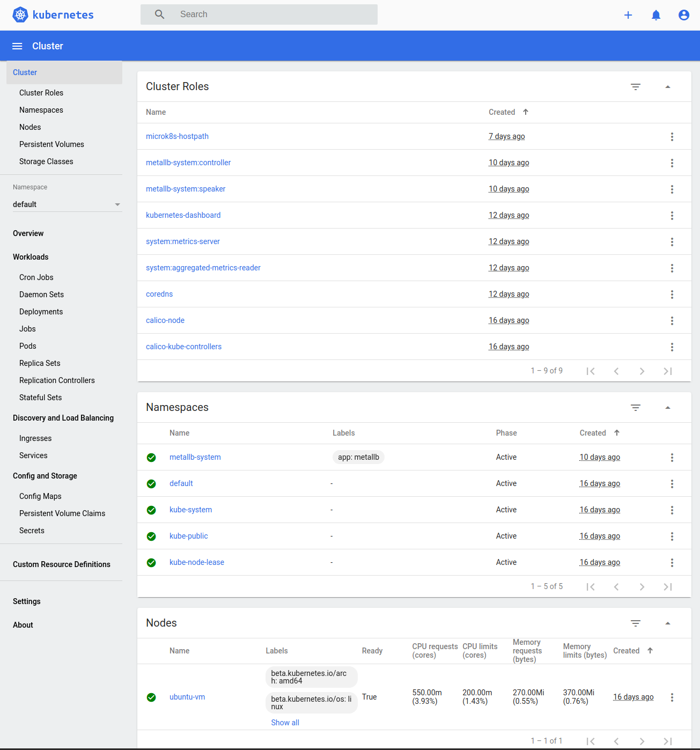
Task: Click the 550.00m CPU requests value
Action: pyautogui.click(x=427, y=697)
